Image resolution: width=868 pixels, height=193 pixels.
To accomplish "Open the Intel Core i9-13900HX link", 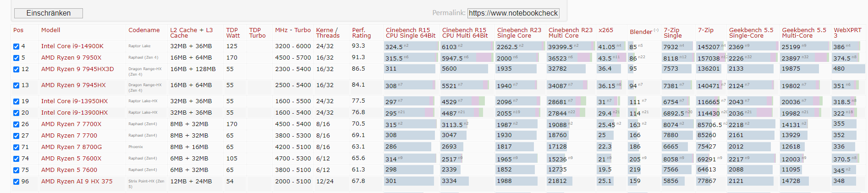I will pos(75,112).
